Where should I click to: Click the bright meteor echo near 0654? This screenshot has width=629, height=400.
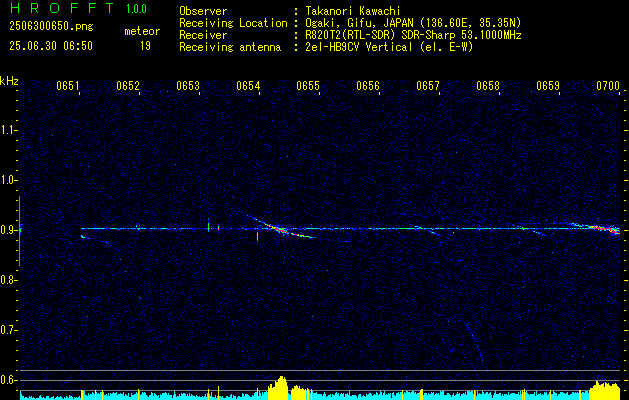(x=281, y=230)
